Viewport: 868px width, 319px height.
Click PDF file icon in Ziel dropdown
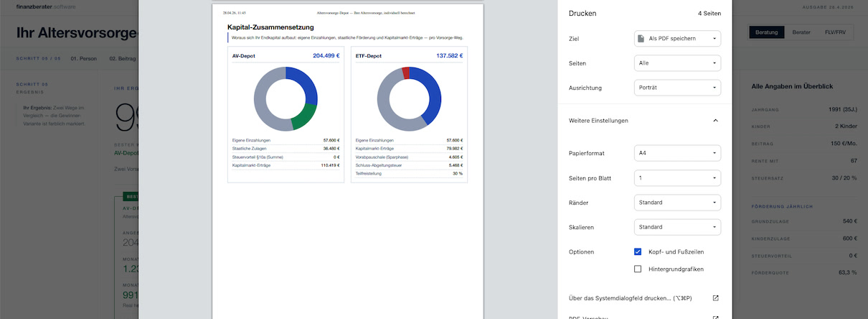(x=641, y=38)
